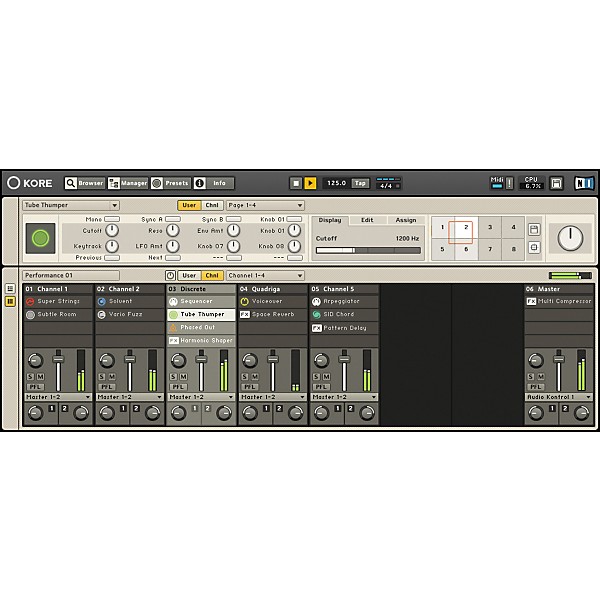Click the Cutoff knob
The height and width of the screenshot is (600, 600).
(112, 231)
